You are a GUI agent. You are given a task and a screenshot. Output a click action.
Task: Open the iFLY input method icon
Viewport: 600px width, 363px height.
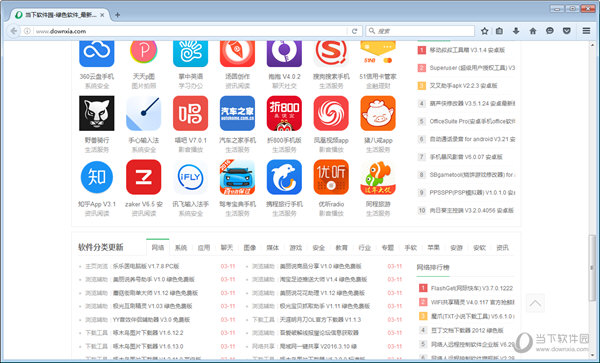(190, 177)
